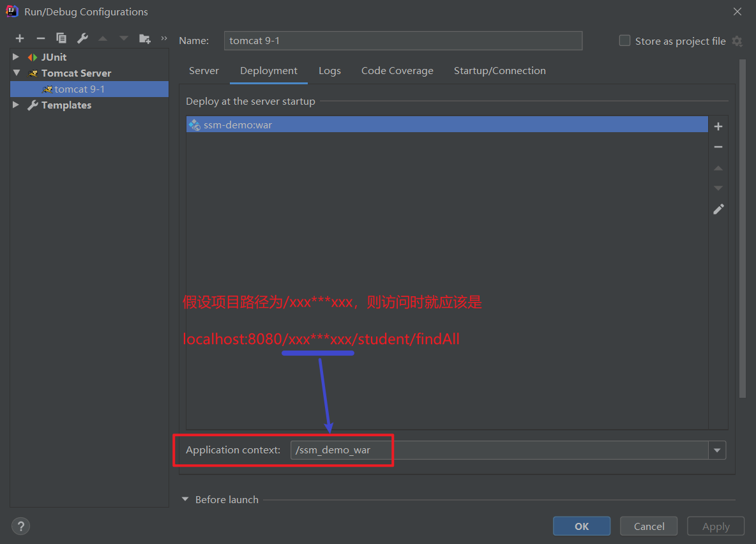Viewport: 756px width, 544px height.
Task: Switch to the Server tab
Action: click(x=204, y=71)
